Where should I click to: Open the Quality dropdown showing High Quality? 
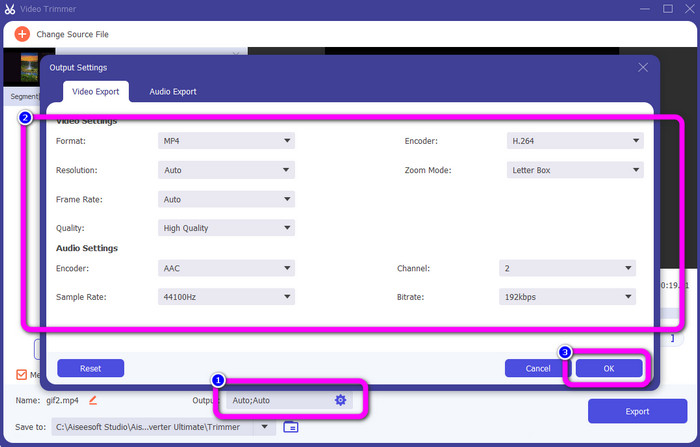point(226,228)
